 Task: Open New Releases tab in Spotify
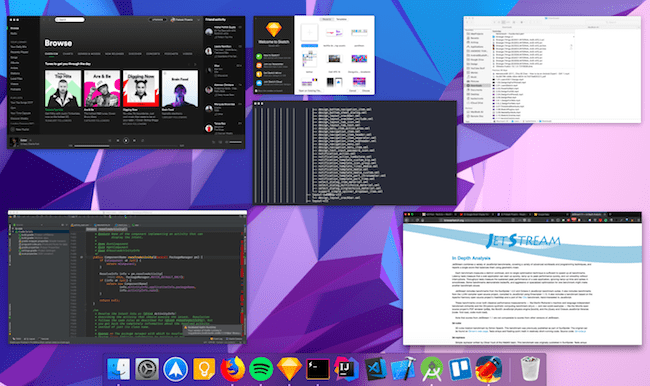[114, 54]
